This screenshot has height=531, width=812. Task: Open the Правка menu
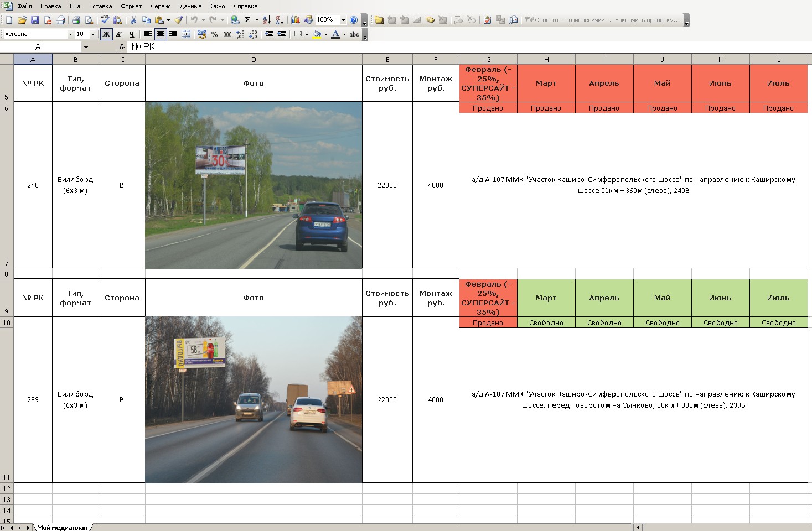51,6
